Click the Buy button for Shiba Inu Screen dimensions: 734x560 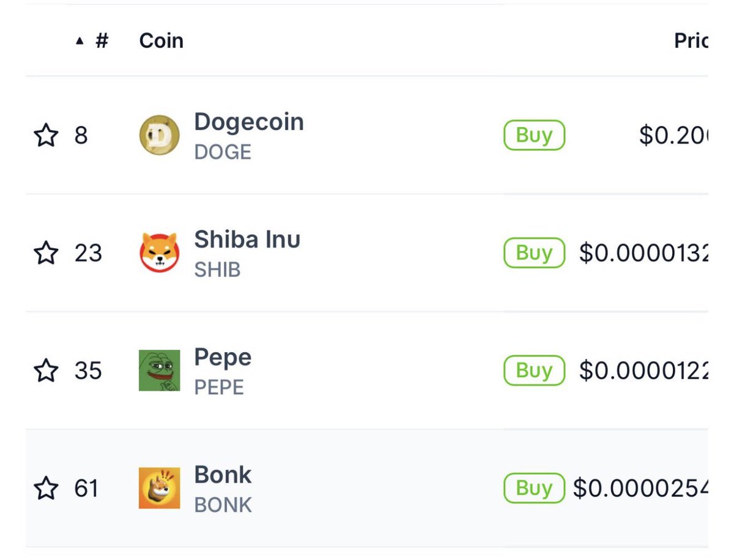click(x=534, y=252)
